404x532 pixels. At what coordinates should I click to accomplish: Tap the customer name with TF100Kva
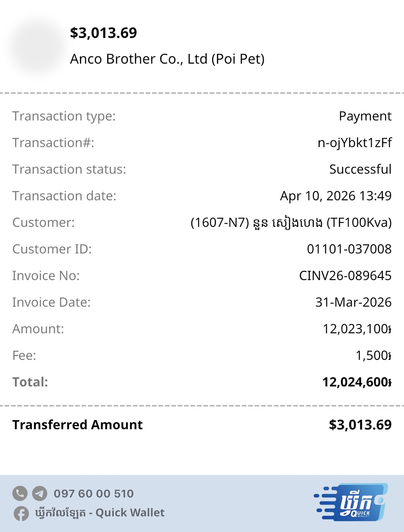[x=291, y=223]
